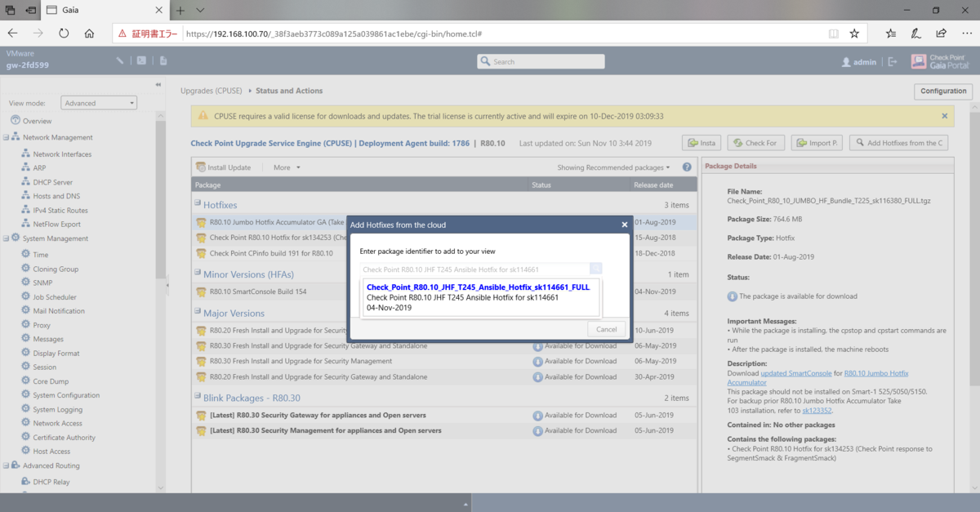Collapse the System Management tree section

click(x=6, y=238)
